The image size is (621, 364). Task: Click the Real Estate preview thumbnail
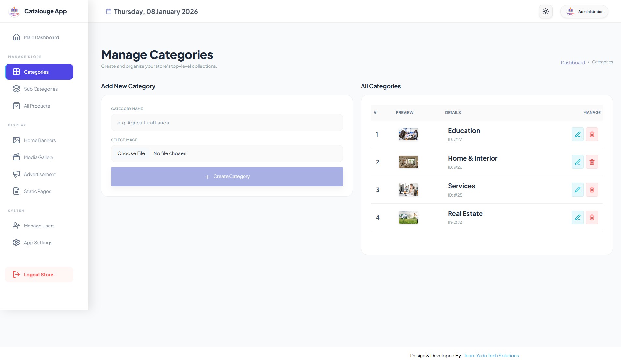408,217
